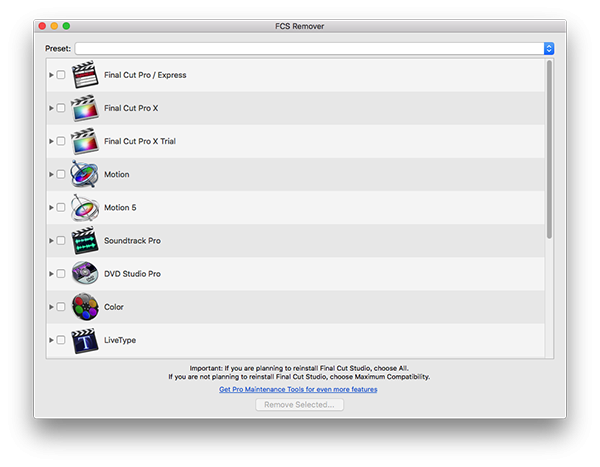Select the 'Color' row label
The height and width of the screenshot is (467, 600).
click(x=114, y=307)
